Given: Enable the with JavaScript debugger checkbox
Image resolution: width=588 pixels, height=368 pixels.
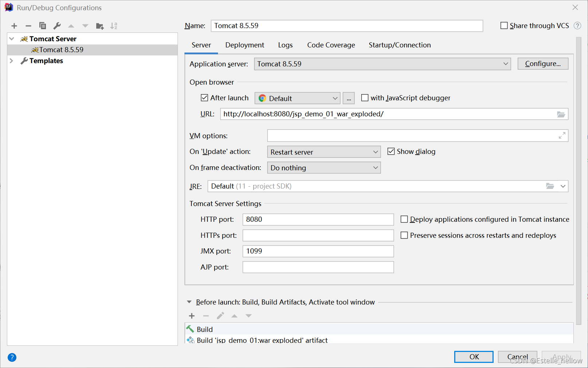Looking at the screenshot, I should (x=365, y=98).
